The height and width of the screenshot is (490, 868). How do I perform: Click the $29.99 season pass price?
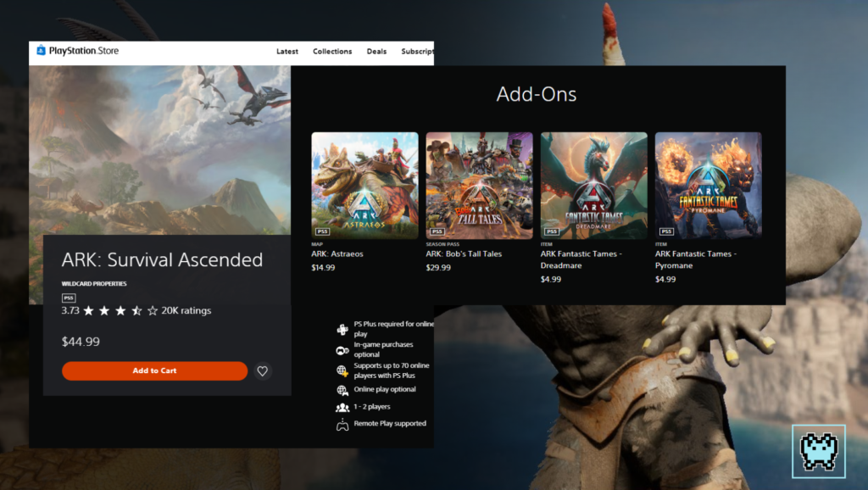[438, 267]
